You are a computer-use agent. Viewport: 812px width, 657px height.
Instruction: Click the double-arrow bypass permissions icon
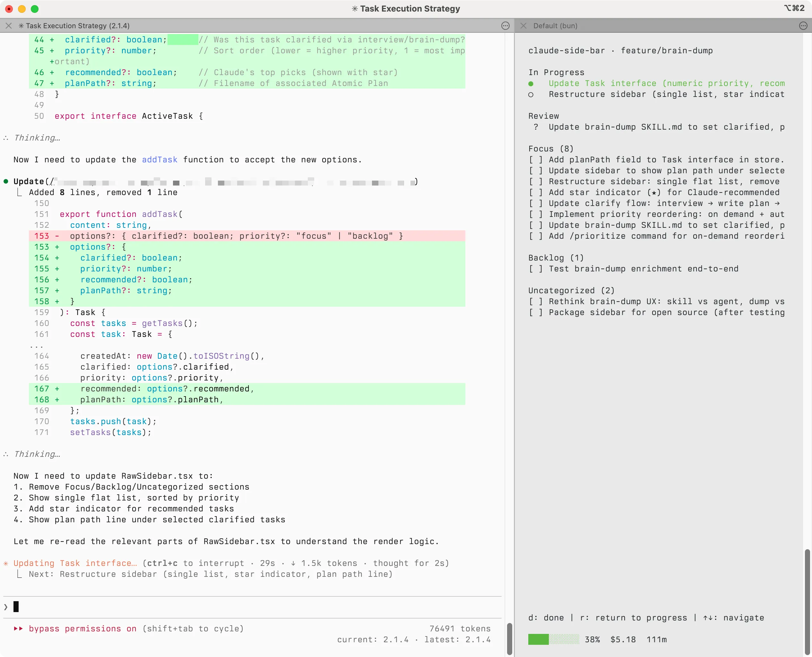coord(18,629)
